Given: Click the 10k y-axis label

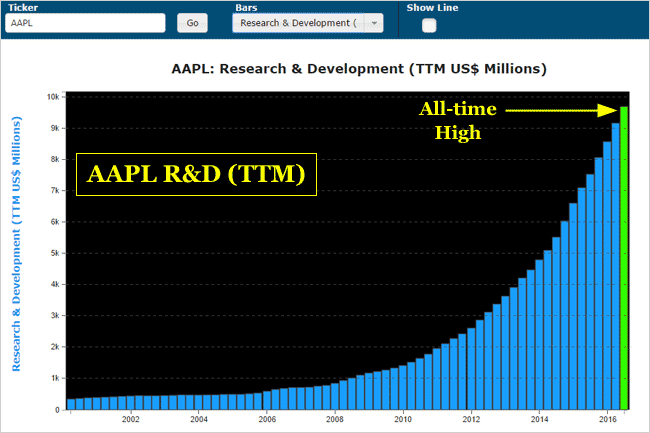Looking at the screenshot, I should click(53, 97).
